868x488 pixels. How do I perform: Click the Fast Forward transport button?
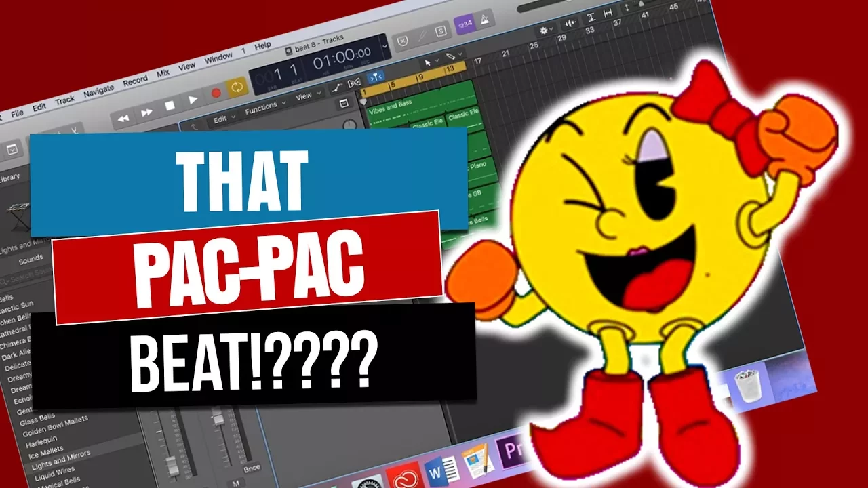coord(146,113)
